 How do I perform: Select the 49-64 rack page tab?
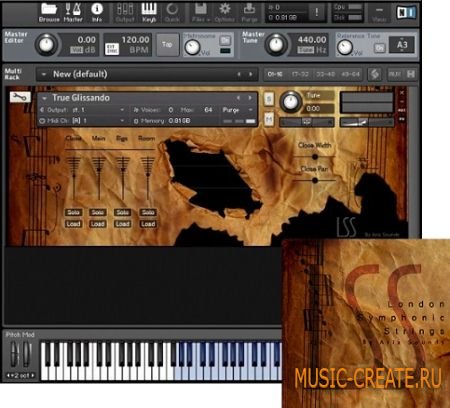pyautogui.click(x=350, y=74)
